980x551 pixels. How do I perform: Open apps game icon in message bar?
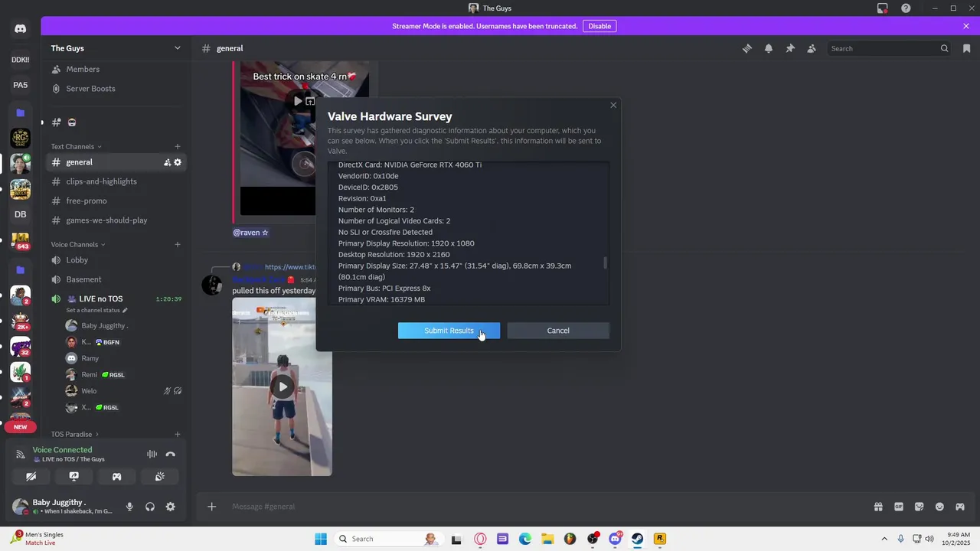(x=960, y=507)
